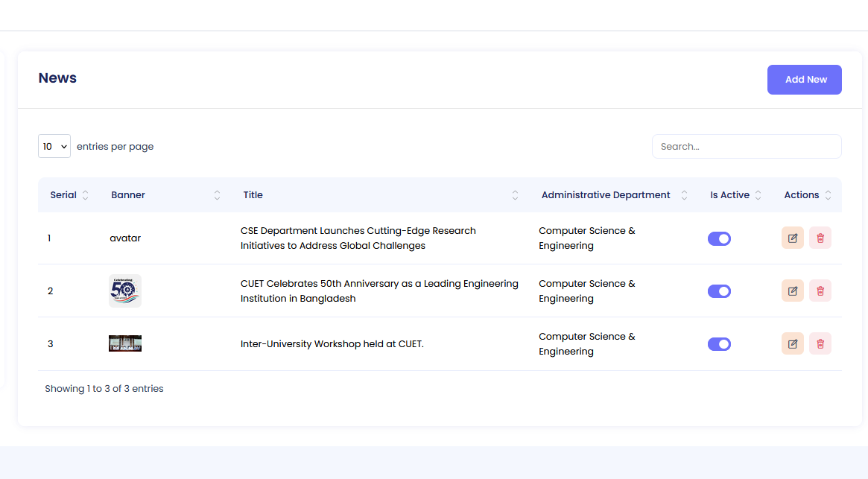The height and width of the screenshot is (479, 868).
Task: Click the 50th anniversary banner thumbnail
Action: (125, 291)
